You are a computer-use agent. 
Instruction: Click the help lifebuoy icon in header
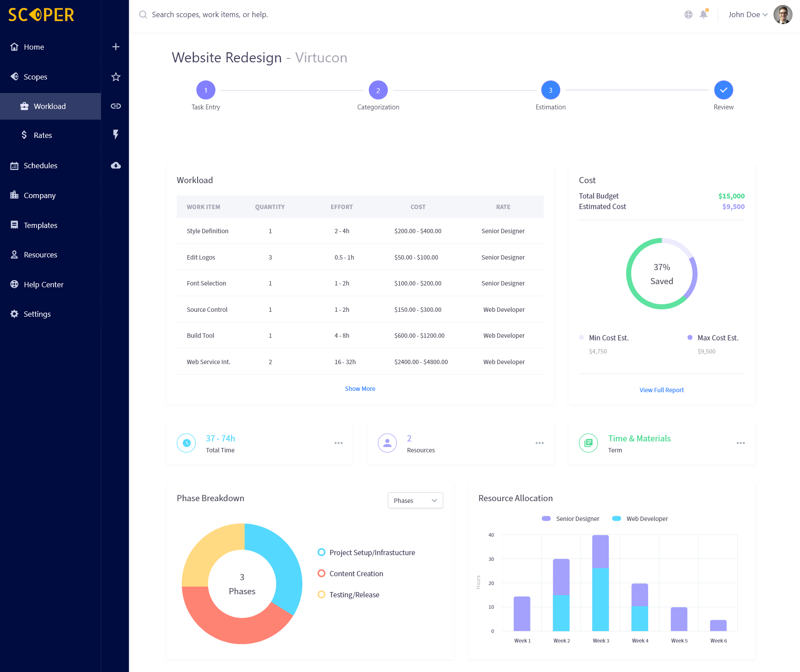tap(688, 14)
